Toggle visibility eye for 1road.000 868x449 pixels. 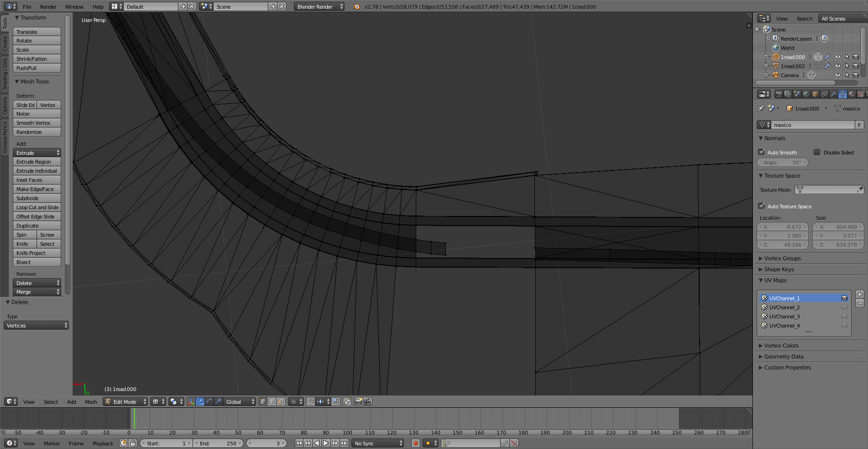(x=838, y=57)
